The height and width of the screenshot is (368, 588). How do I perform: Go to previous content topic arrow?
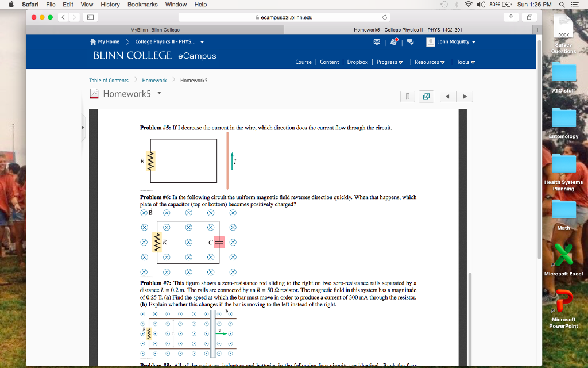pyautogui.click(x=448, y=97)
